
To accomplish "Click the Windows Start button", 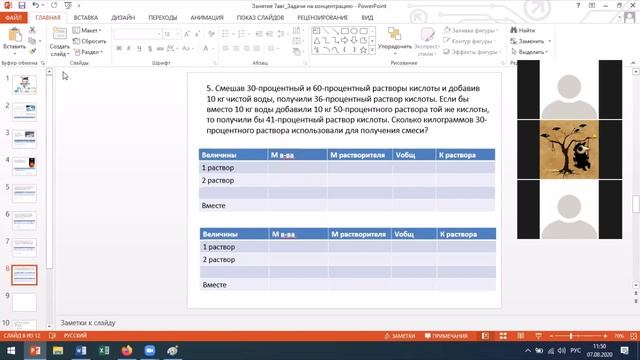I will pyautogui.click(x=11, y=351).
